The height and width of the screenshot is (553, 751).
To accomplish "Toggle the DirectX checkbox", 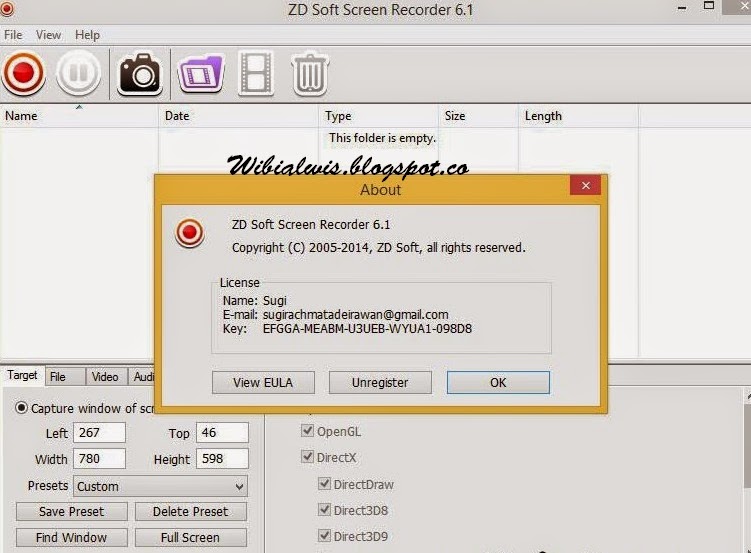I will click(307, 456).
